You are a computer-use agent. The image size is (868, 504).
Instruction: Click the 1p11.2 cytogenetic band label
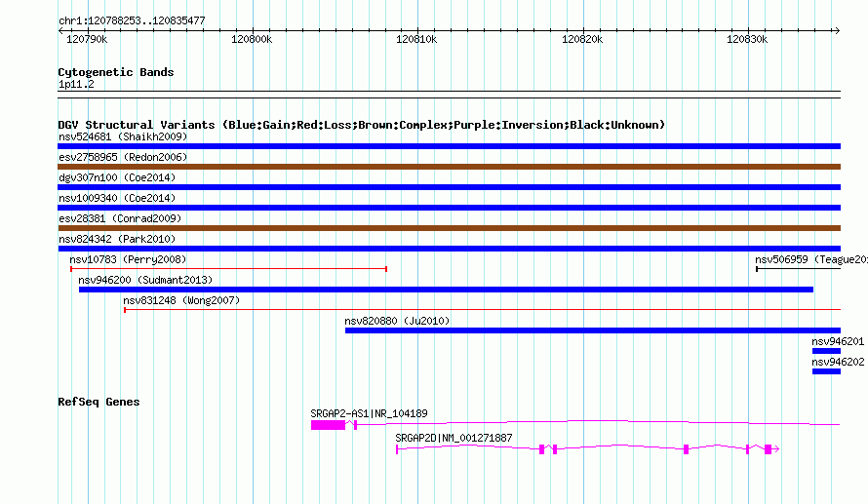(76, 84)
